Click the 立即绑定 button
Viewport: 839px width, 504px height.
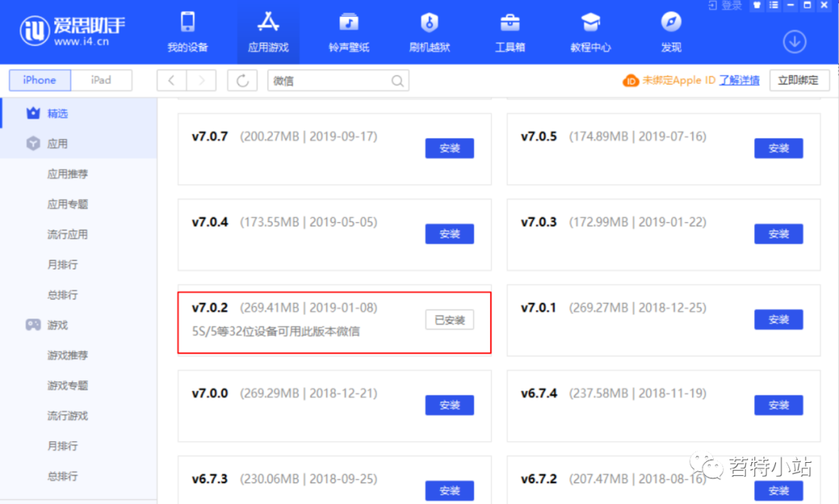pos(799,80)
